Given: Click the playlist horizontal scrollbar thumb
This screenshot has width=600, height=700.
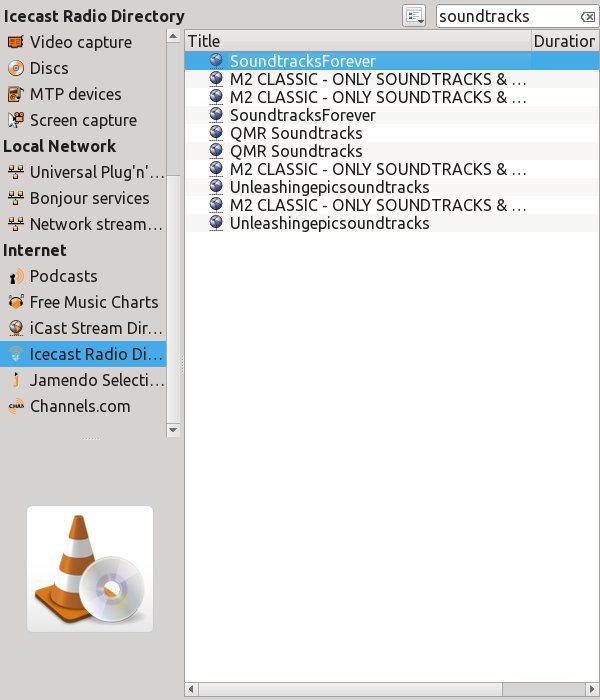Looking at the screenshot, I should click(351, 689).
